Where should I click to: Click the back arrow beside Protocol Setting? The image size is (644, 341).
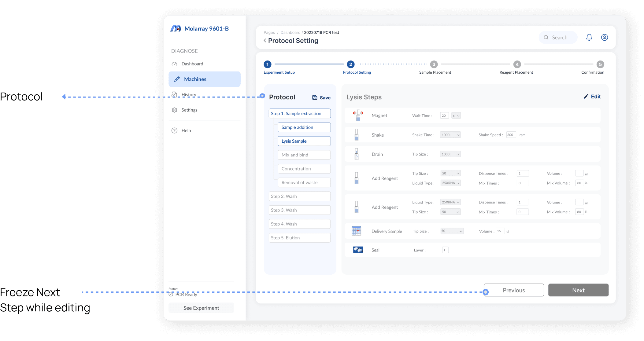(265, 41)
